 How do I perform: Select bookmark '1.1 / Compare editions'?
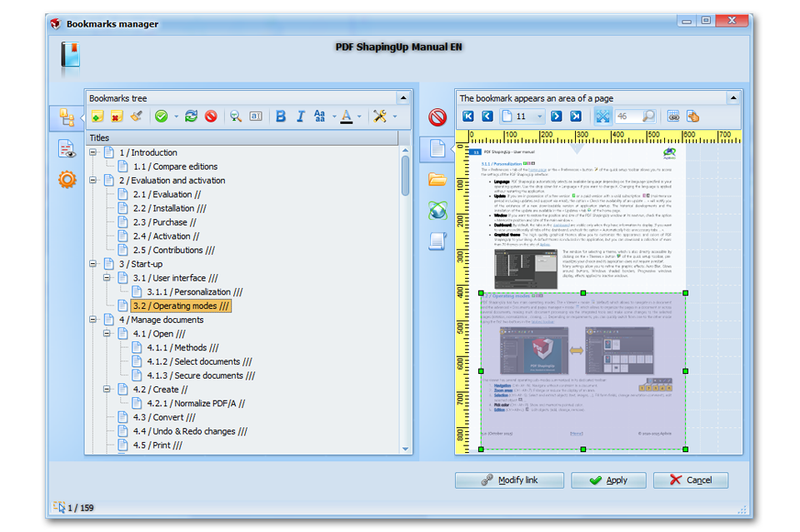pos(175,167)
